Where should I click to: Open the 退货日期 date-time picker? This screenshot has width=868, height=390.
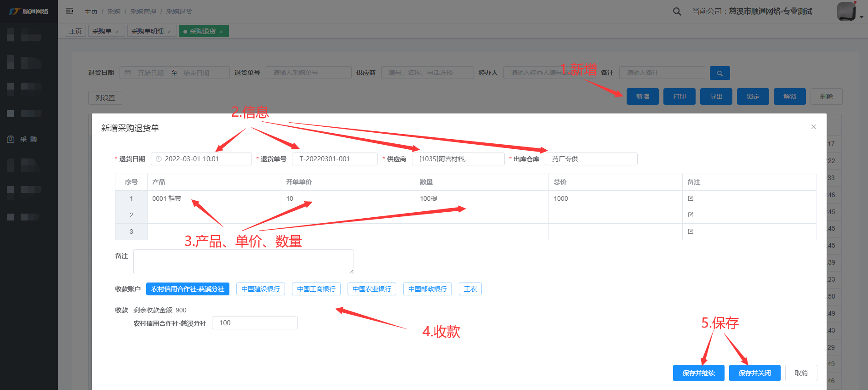click(x=201, y=159)
